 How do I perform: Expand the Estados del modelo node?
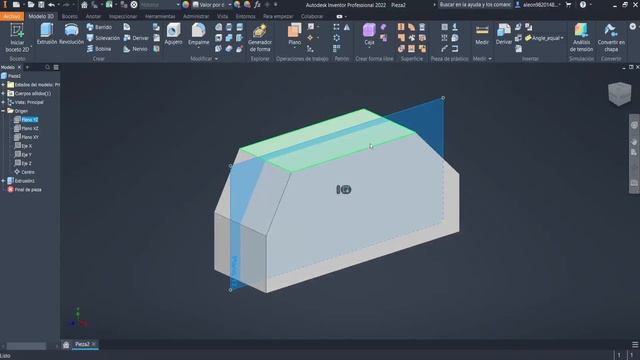[3, 85]
